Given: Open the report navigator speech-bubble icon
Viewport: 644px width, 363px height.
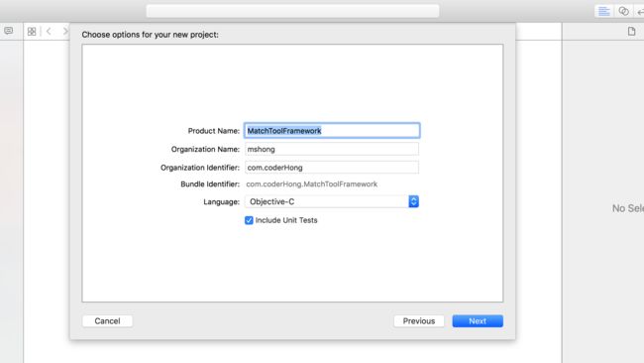Looking at the screenshot, I should point(8,31).
